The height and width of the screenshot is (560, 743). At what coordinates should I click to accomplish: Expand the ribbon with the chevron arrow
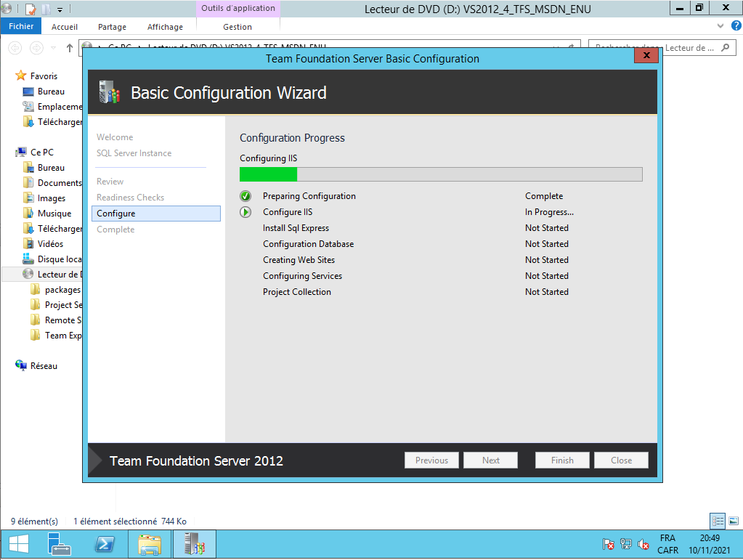pos(720,26)
